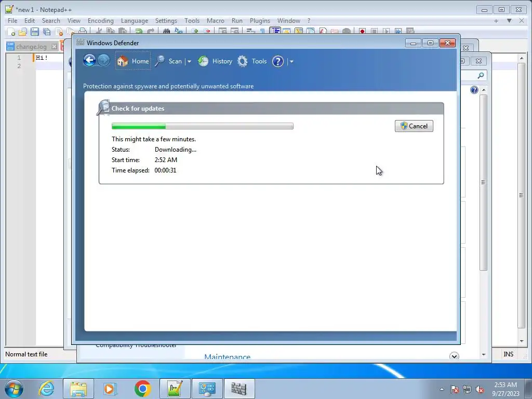This screenshot has width=532, height=399.
Task: Open Notepad++ Search menu
Action: 51,21
